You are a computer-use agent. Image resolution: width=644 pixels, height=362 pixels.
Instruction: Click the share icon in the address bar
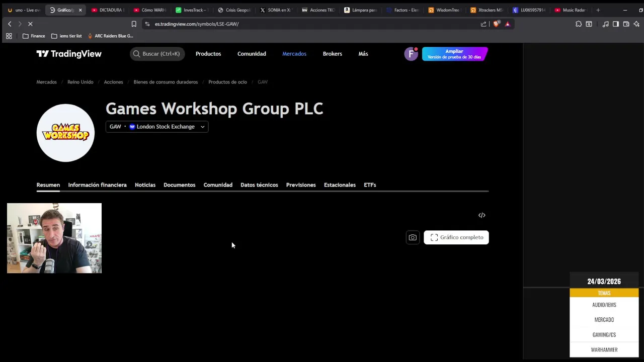(484, 24)
